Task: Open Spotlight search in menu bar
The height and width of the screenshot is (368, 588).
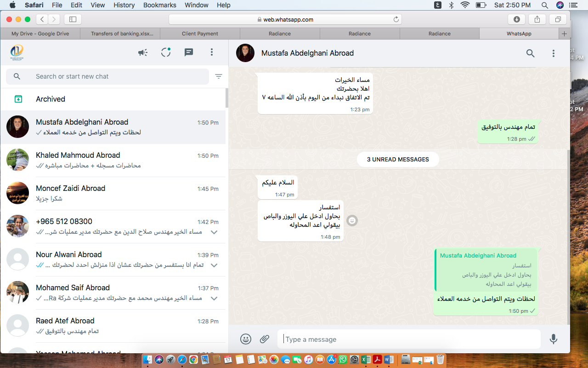Action: (x=545, y=5)
